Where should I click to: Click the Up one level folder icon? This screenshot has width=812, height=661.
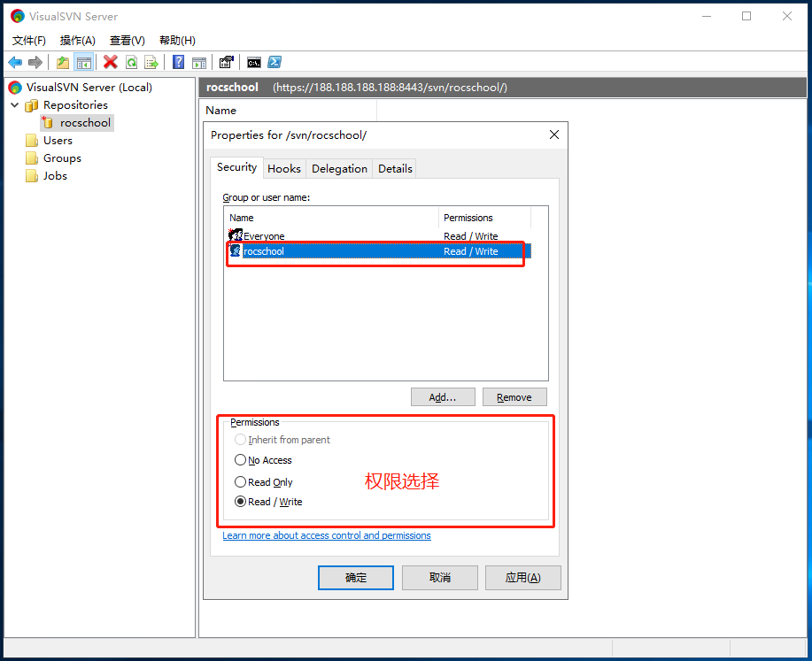click(63, 63)
